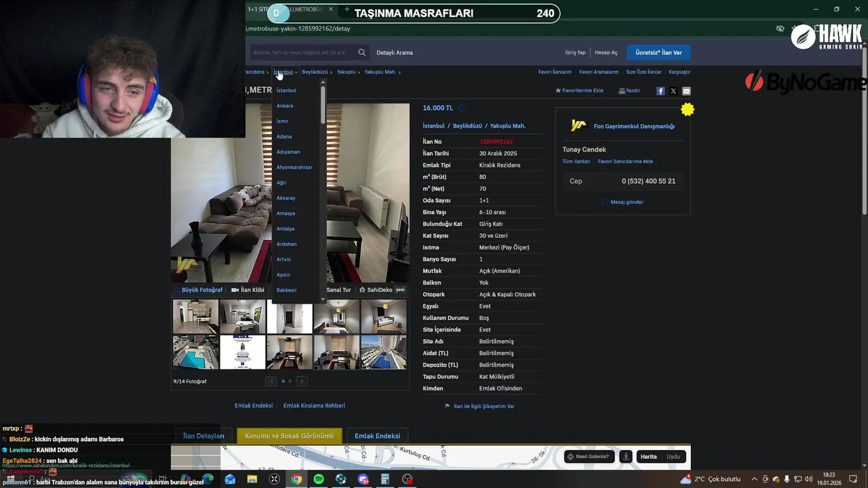
Task: Open Nasıl Giderim directions
Action: 589,457
